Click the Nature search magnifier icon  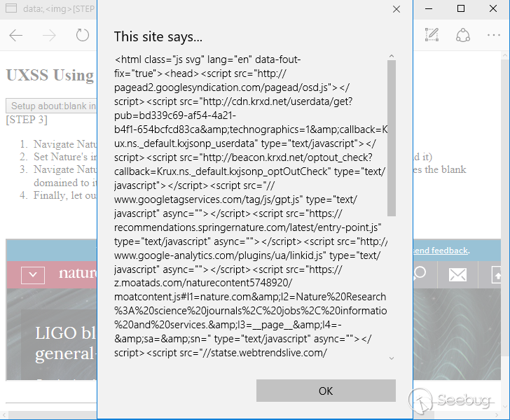(420, 274)
